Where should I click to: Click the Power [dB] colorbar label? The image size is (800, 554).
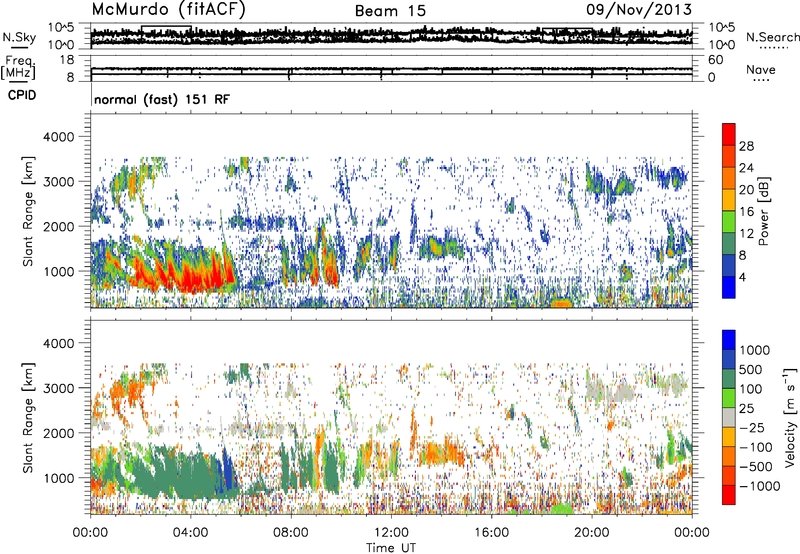click(x=763, y=211)
